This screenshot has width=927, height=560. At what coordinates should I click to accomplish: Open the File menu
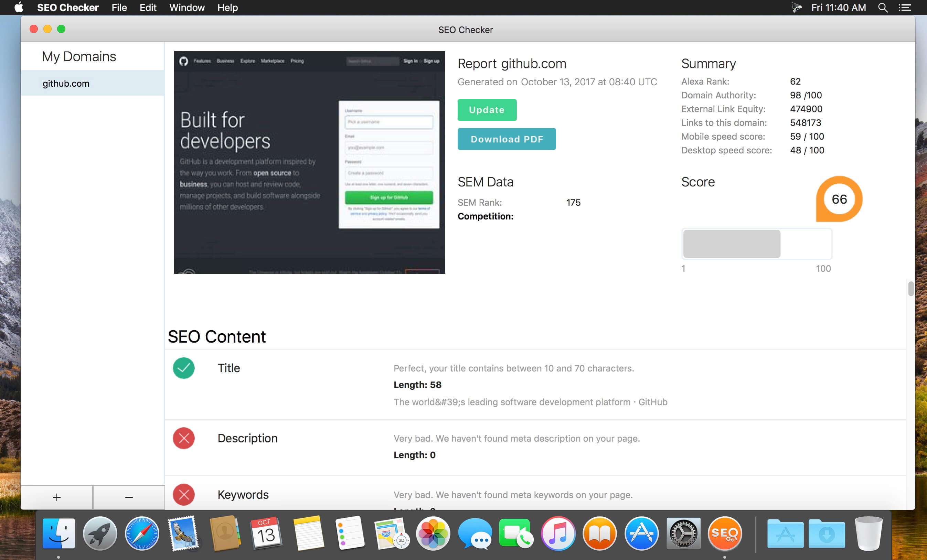119,8
